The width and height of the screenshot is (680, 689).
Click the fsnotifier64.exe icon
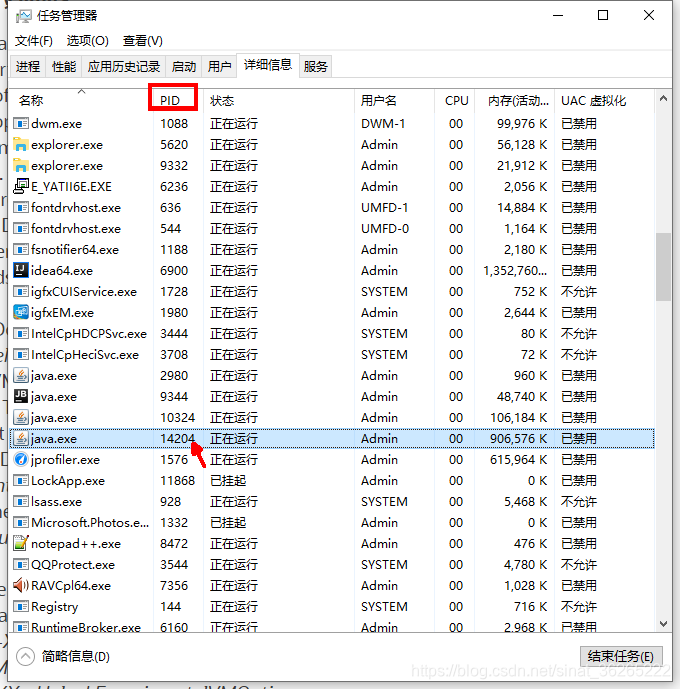[x=21, y=250]
